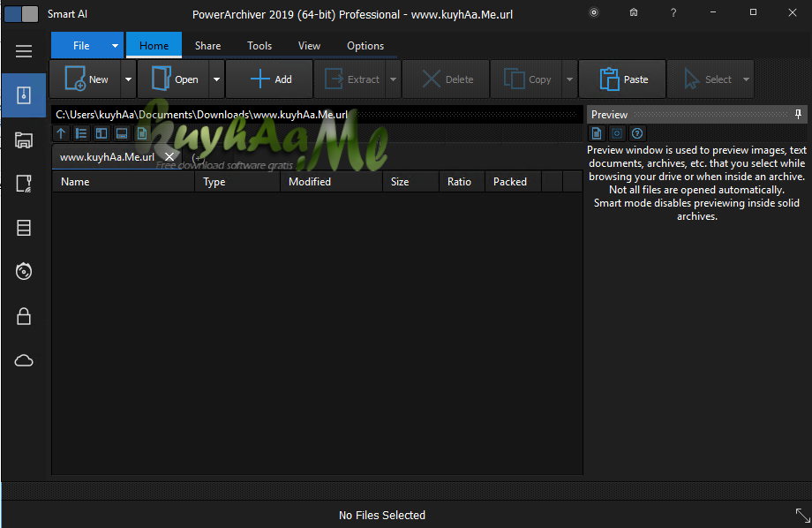This screenshot has width=812, height=528.
Task: Open the File menu
Action: coord(81,46)
